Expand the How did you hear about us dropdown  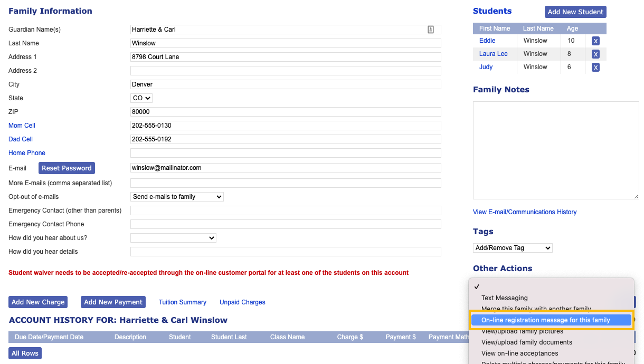pos(173,237)
